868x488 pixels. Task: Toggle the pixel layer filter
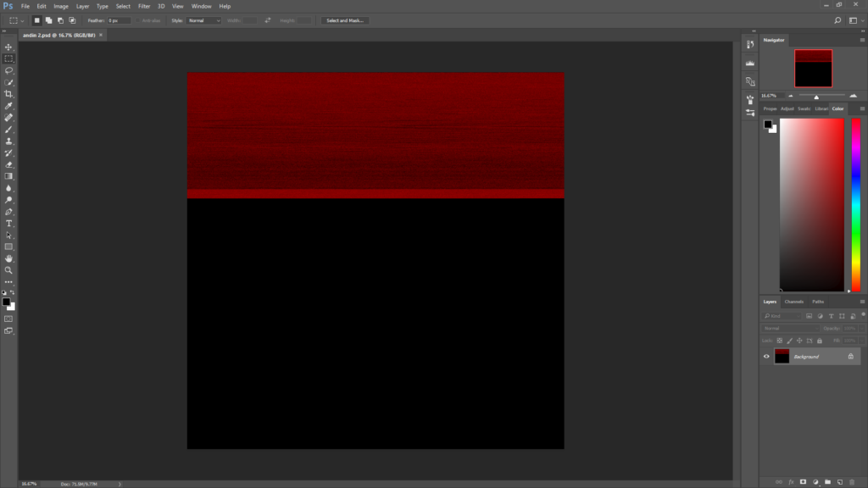point(809,316)
